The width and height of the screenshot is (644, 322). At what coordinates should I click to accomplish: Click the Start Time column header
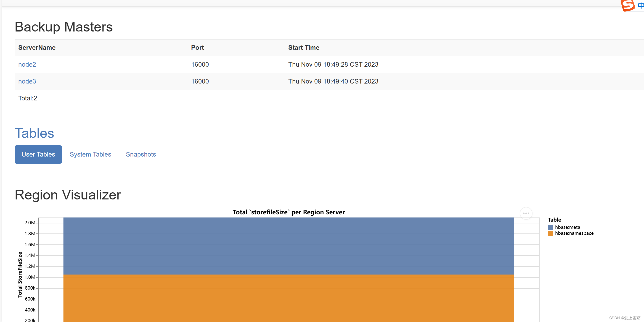tap(304, 48)
